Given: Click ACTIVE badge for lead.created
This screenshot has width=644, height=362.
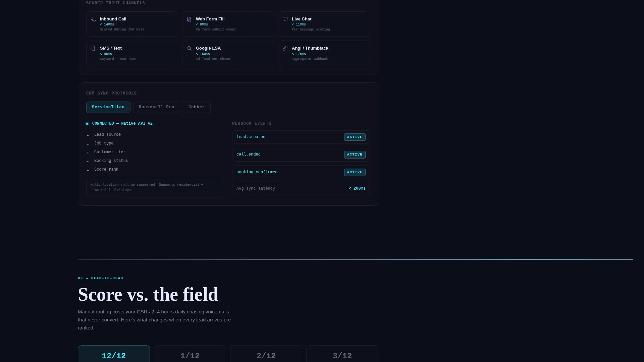Looking at the screenshot, I should pyautogui.click(x=355, y=137).
